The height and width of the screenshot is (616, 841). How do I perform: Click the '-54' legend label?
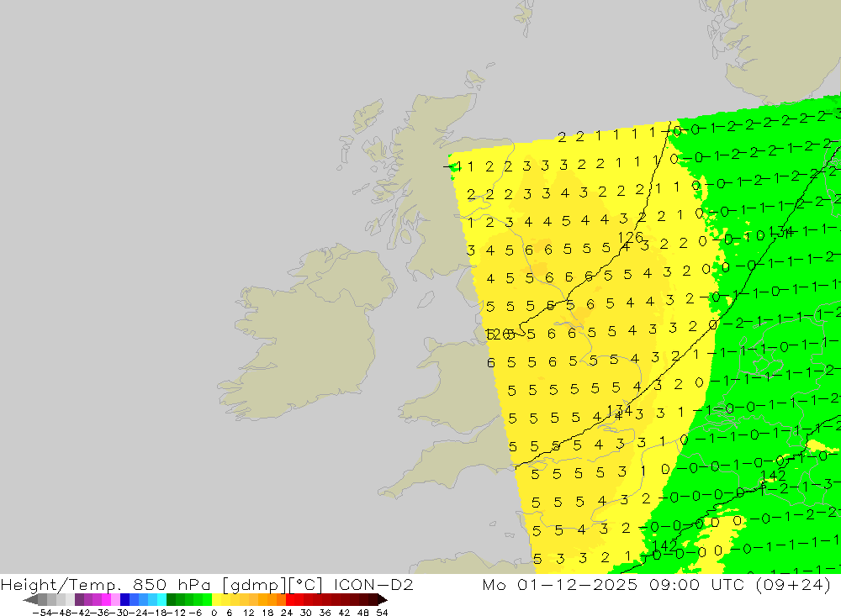(42, 613)
